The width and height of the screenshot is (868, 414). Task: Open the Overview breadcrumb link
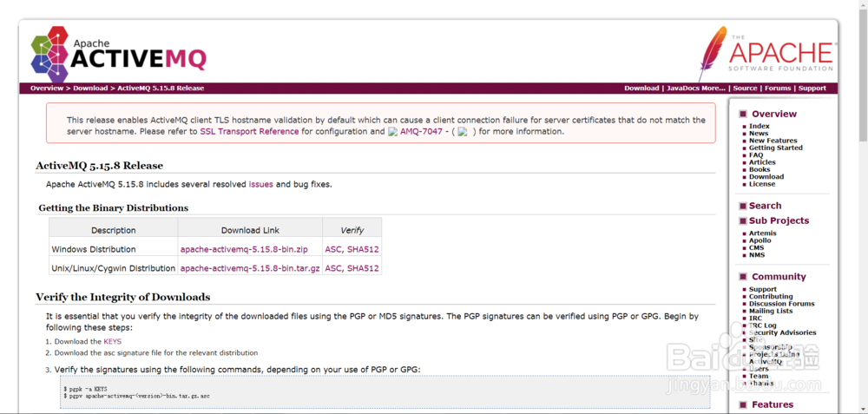[x=47, y=88]
